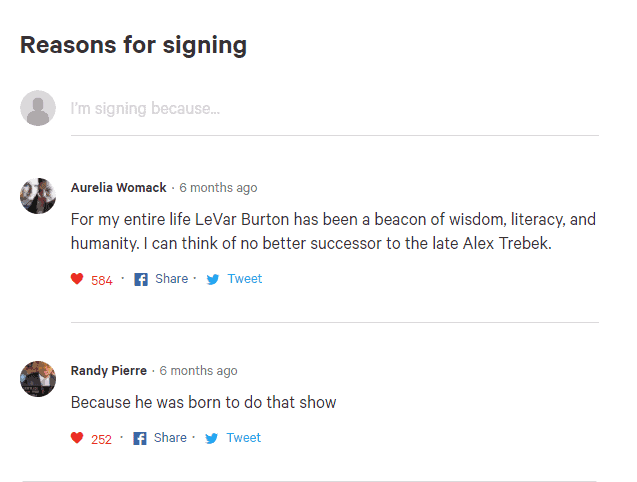
Task: Like Aurelia Womack's comment with heart icon
Action: tap(77, 279)
